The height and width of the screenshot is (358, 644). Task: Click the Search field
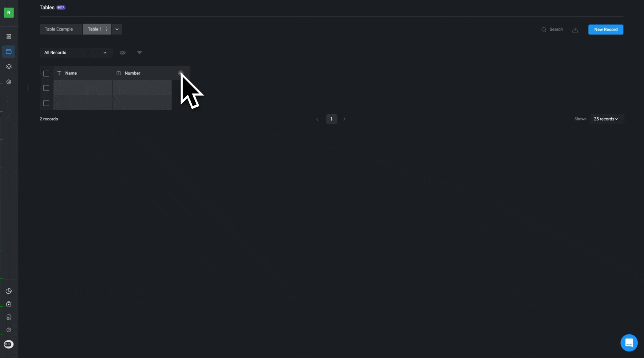(x=552, y=30)
